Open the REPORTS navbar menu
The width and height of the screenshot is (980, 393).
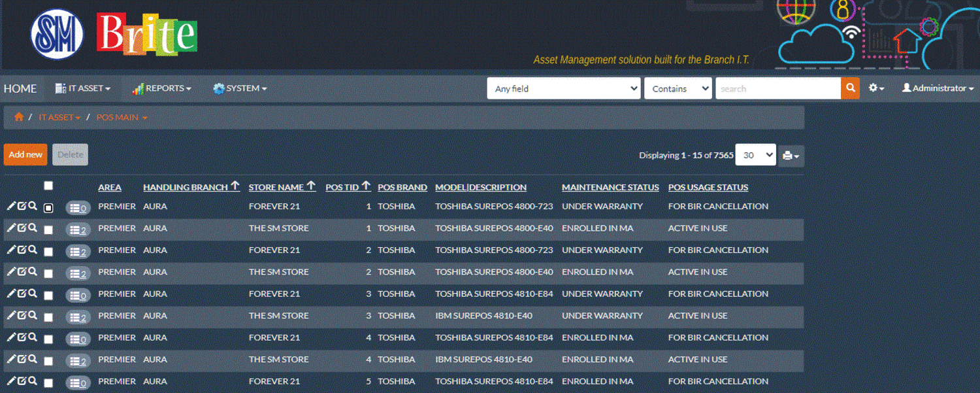pyautogui.click(x=161, y=88)
